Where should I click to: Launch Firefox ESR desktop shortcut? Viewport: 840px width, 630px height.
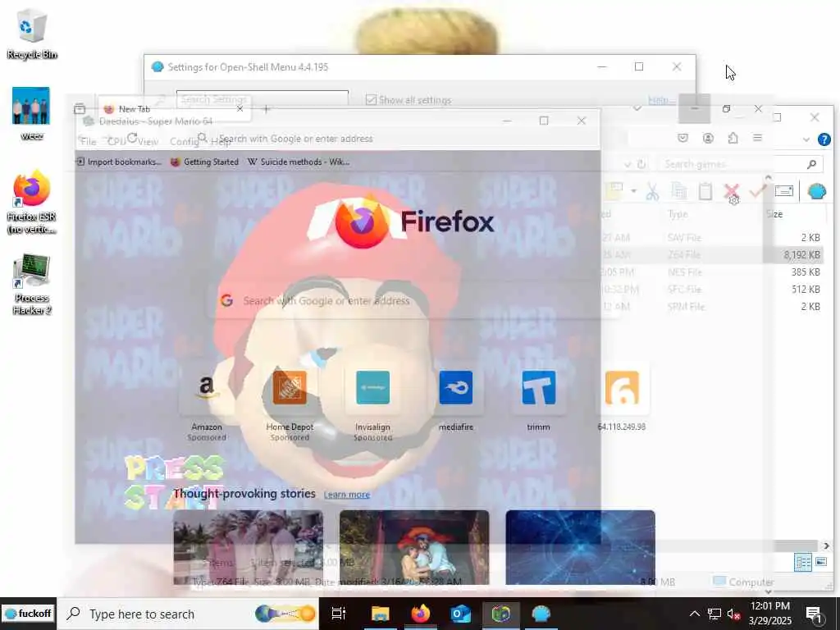click(x=32, y=202)
